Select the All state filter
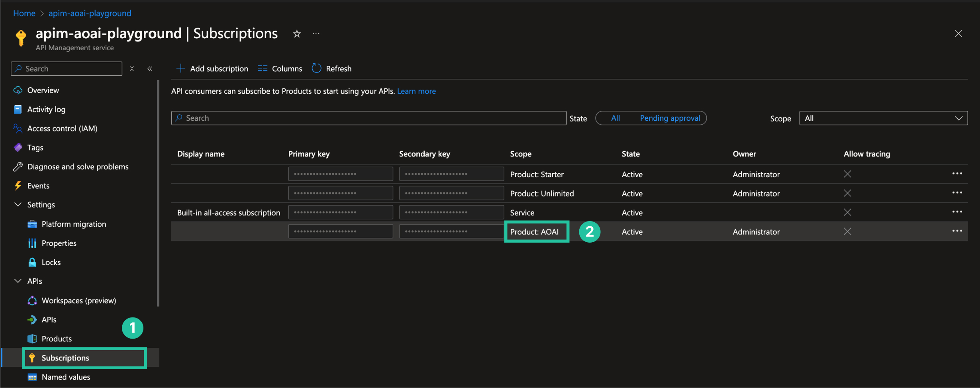 615,118
